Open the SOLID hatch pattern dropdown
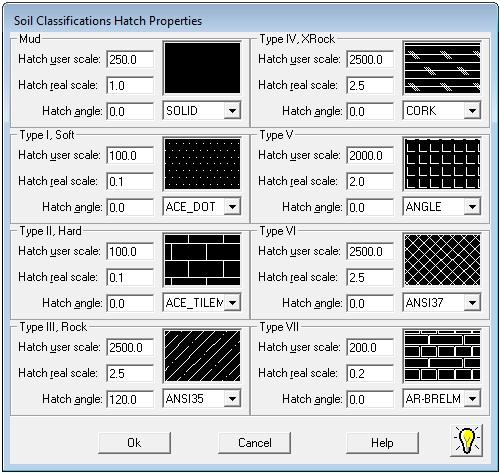500x473 pixels. pos(232,111)
